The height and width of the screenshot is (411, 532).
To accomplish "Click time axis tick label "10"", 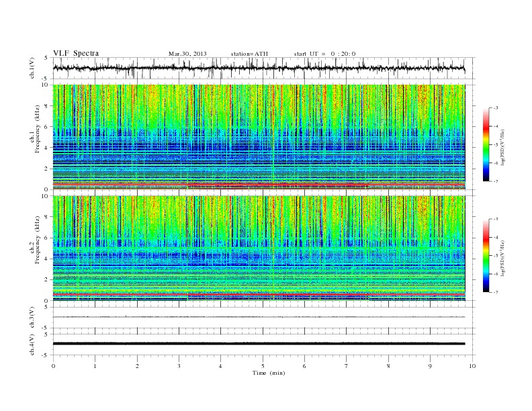I will click(x=472, y=366).
